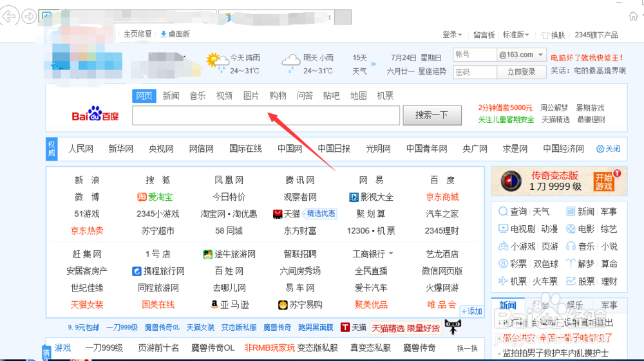644x361 pixels.
Task: Click the 新闻 newspaper icon in side panel
Action: tap(571, 211)
